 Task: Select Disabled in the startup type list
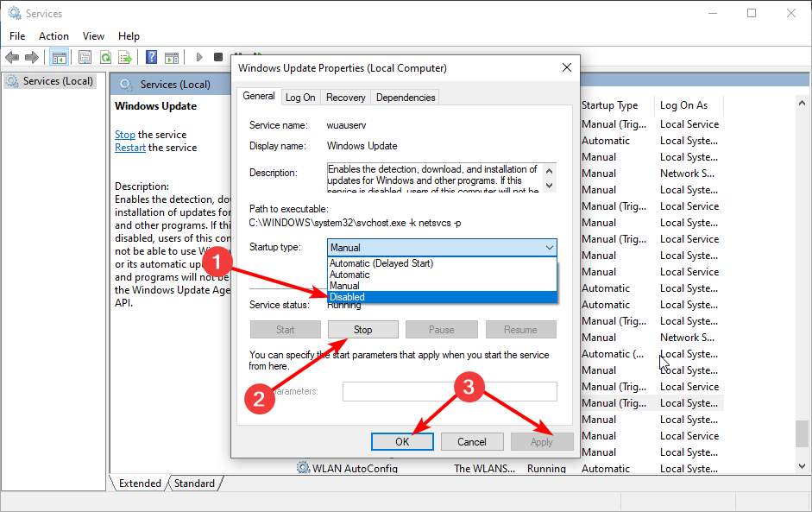443,297
